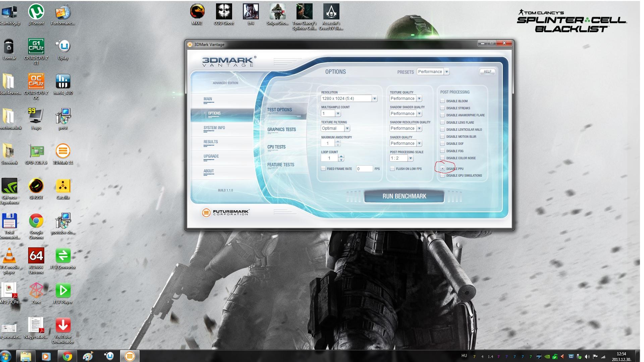Open the Paint taskbar icon
The width and height of the screenshot is (644, 362).
[88, 356]
